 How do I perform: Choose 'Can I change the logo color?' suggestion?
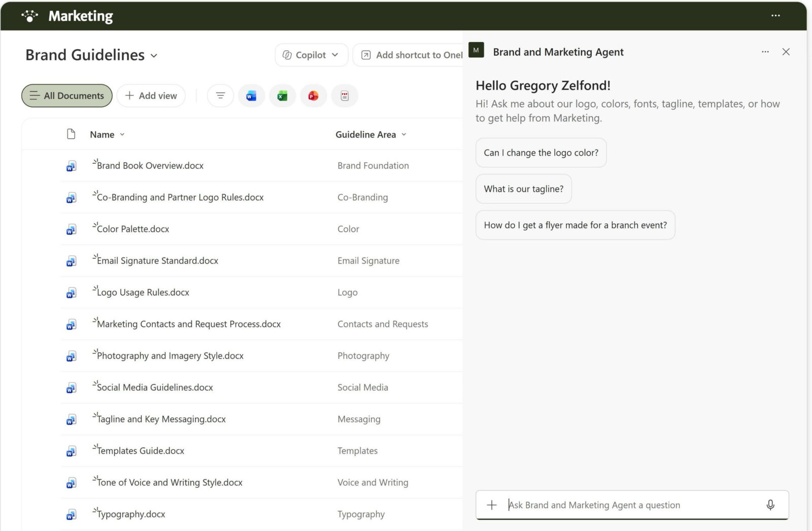click(x=541, y=153)
